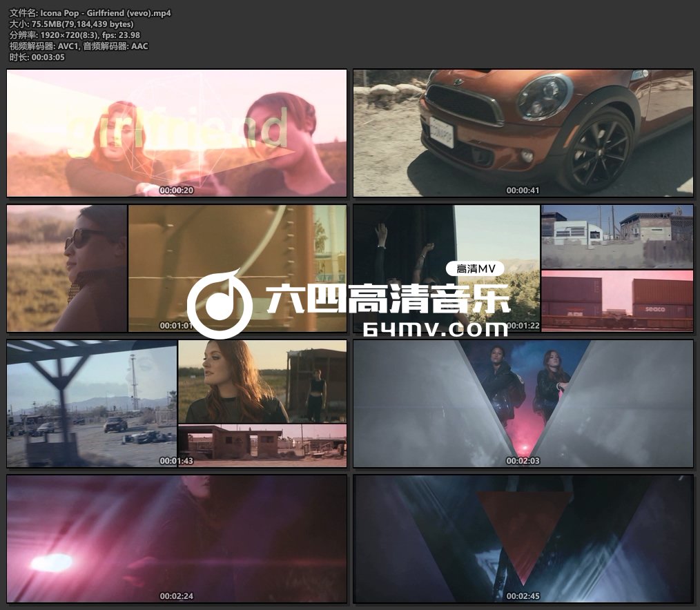Select the Mini car thumbnail at 00:00:41
This screenshot has width=700, height=610.
523,133
